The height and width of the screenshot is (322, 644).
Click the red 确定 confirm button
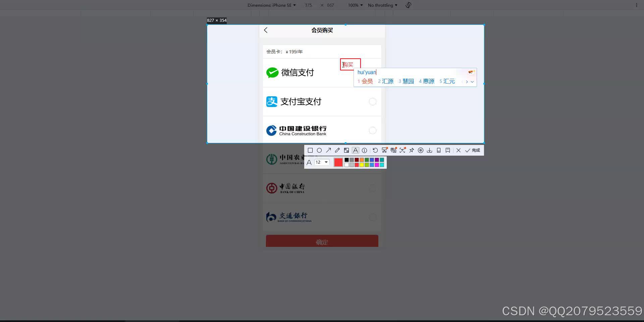point(322,242)
